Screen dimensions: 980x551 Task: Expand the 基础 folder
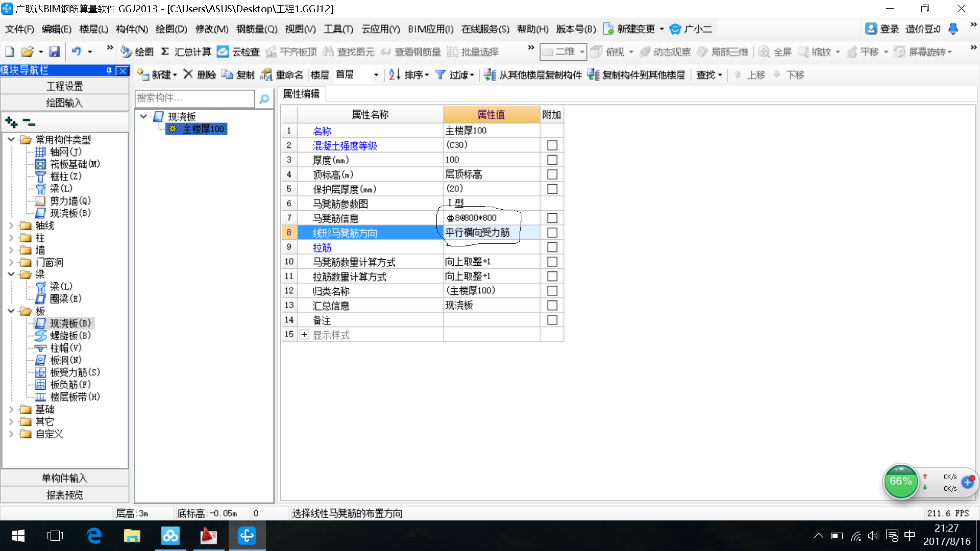coord(11,409)
